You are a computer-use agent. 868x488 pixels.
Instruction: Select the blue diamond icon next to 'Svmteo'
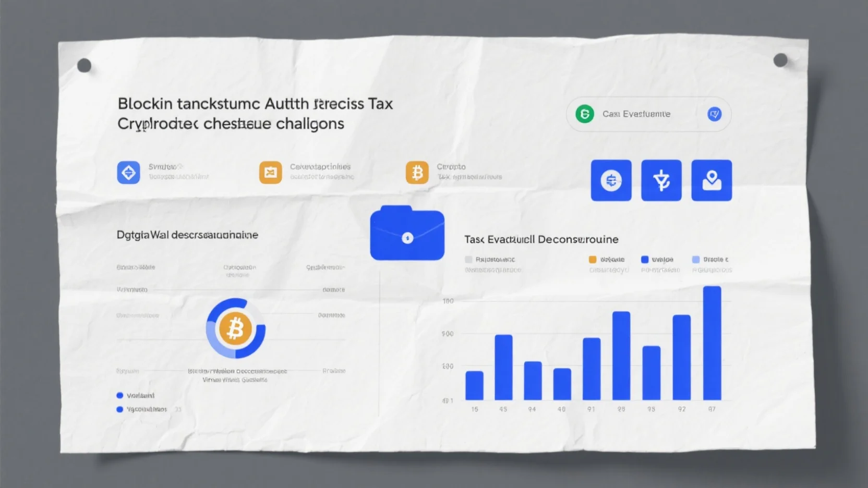point(128,173)
